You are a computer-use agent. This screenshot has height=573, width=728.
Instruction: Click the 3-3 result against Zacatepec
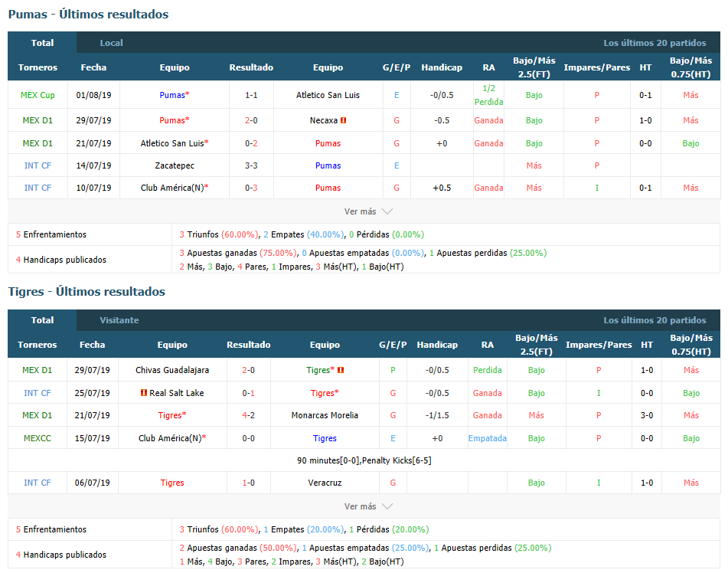[251, 165]
